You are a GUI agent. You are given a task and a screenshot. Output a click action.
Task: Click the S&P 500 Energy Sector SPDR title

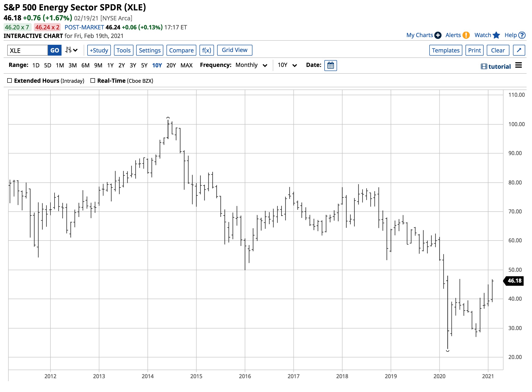75,8
